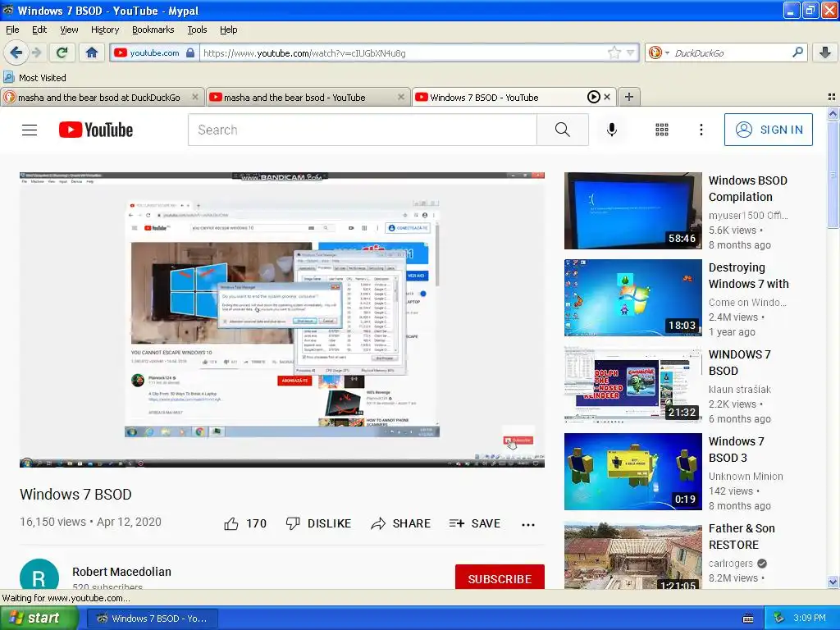Click the tray icon beside the clock
This screenshot has width=840, height=630.
tap(779, 618)
